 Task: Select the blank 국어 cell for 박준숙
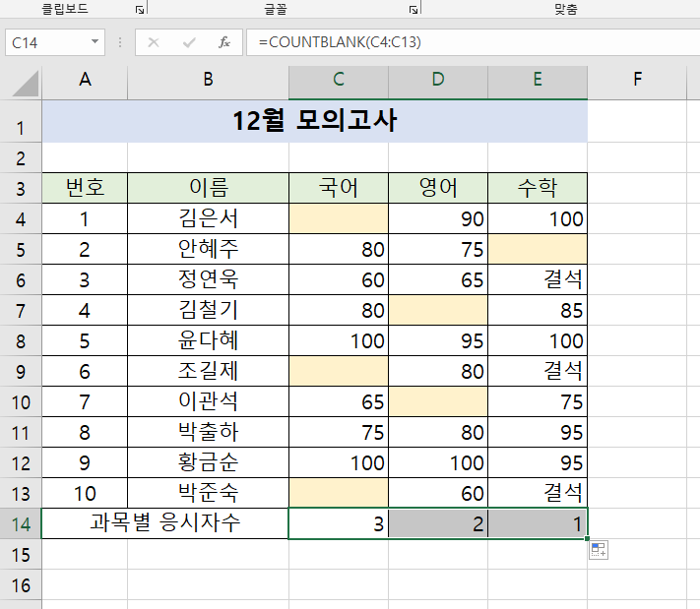pos(339,493)
